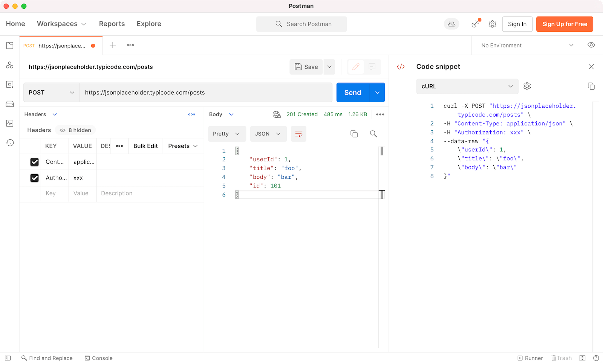Toggle the two-pane view icon in status bar
603x364 pixels.
point(582,358)
